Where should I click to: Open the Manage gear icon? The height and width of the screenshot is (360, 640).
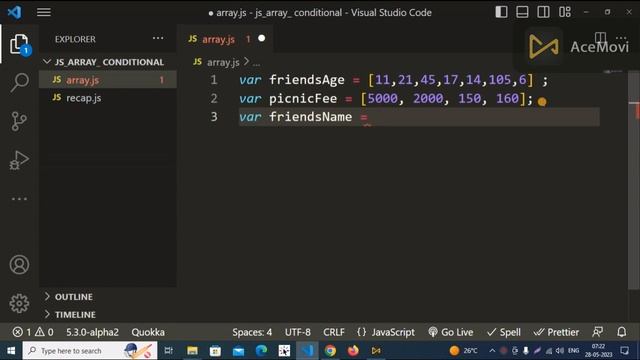[19, 303]
